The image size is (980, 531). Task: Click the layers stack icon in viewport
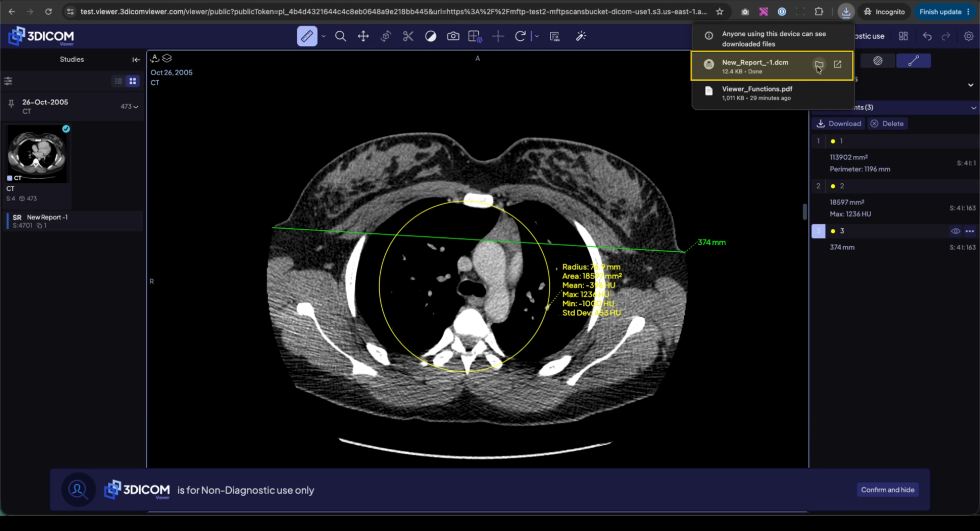coord(167,58)
